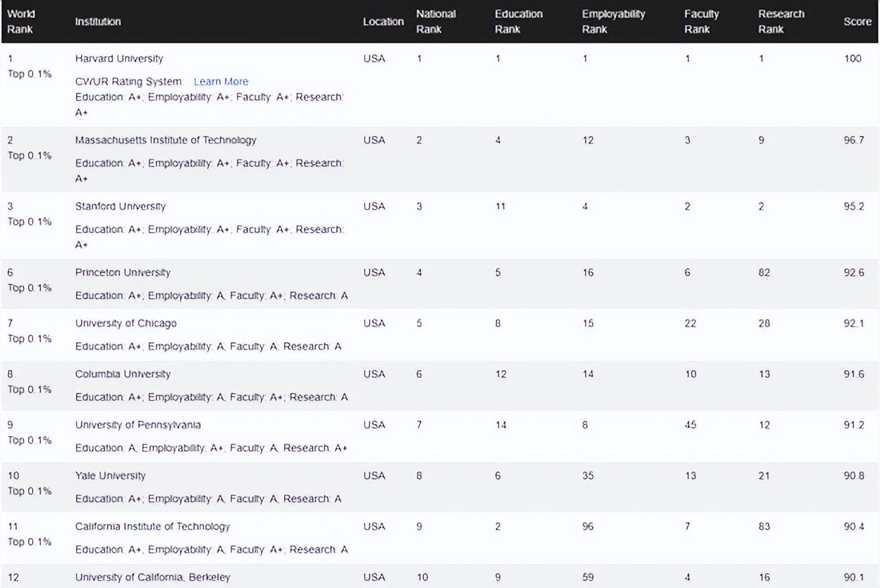Sort by Research Rank header
This screenshot has width=880, height=588.
tap(781, 21)
